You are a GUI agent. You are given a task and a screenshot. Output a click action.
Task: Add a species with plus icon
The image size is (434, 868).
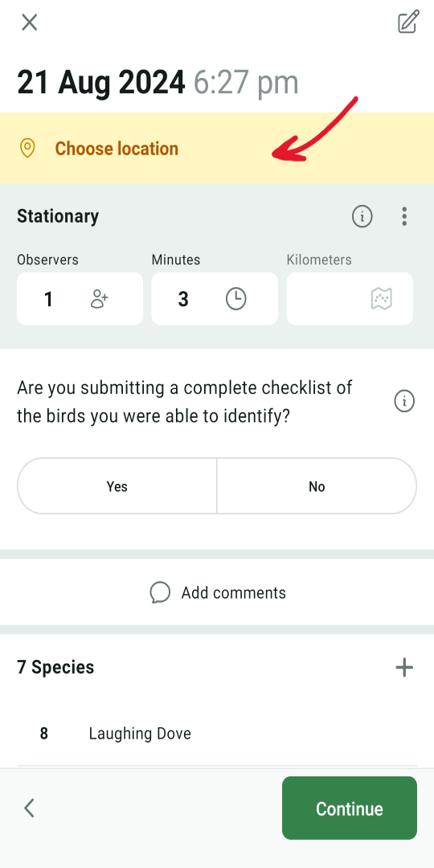pos(404,667)
